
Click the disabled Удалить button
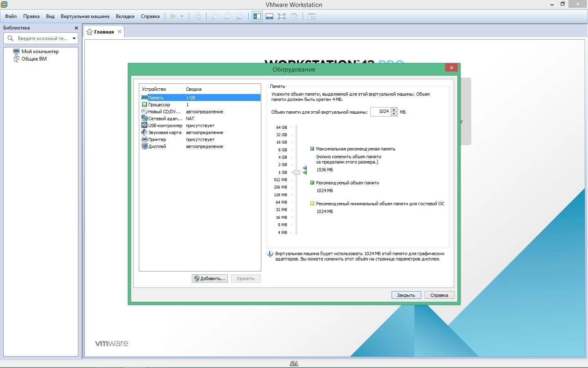pyautogui.click(x=246, y=278)
